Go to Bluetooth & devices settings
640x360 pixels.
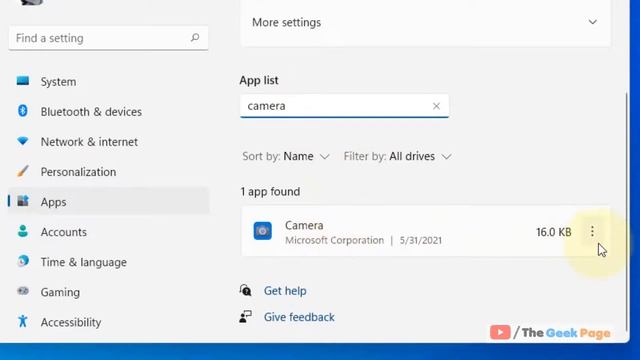click(x=91, y=112)
